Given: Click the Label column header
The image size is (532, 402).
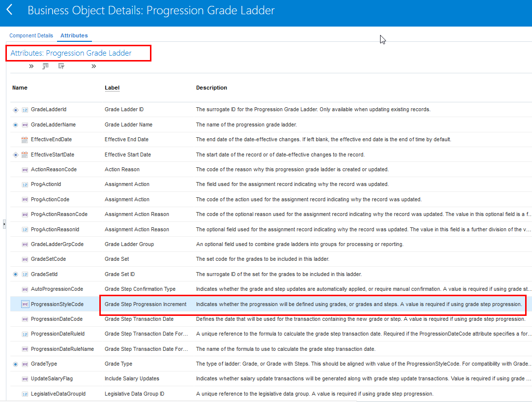Looking at the screenshot, I should [x=112, y=88].
